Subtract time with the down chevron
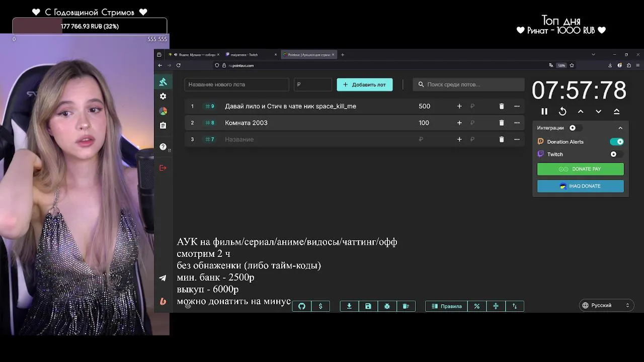The width and height of the screenshot is (644, 362). (599, 112)
